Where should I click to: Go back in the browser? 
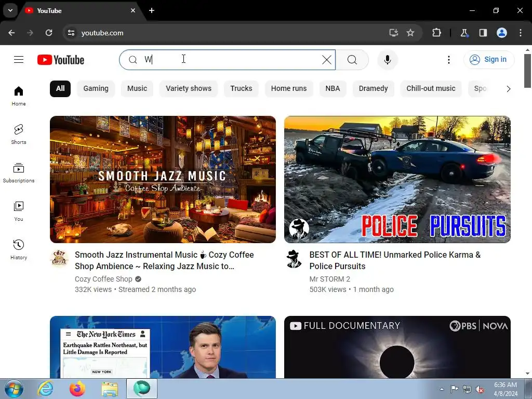click(x=11, y=33)
